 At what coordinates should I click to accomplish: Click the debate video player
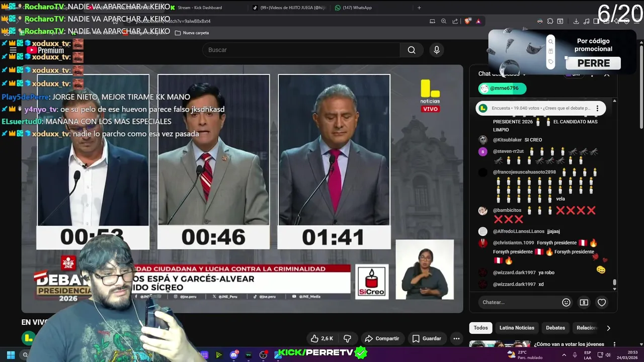point(242,189)
